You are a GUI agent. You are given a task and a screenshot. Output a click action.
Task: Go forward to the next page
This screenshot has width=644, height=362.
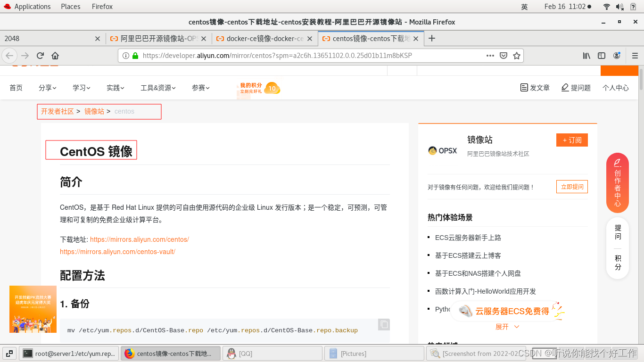(25, 56)
